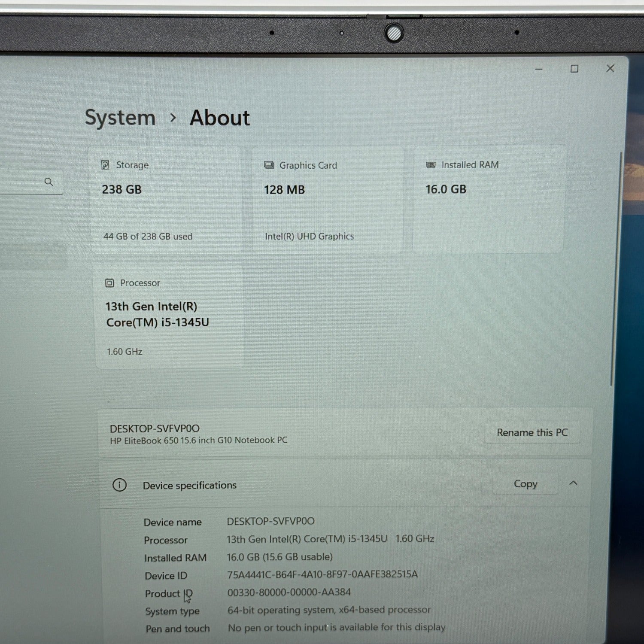Viewport: 644px width, 644px height.
Task: Click the Processor row value in specifications
Action: coord(331,539)
